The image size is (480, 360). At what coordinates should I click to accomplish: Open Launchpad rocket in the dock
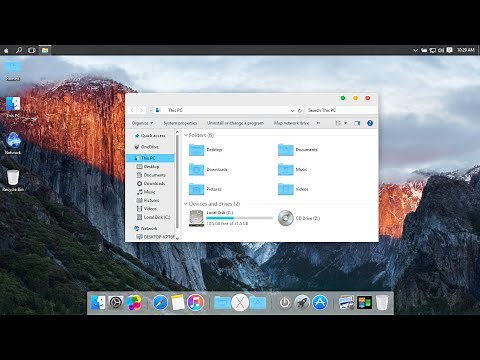click(x=302, y=303)
